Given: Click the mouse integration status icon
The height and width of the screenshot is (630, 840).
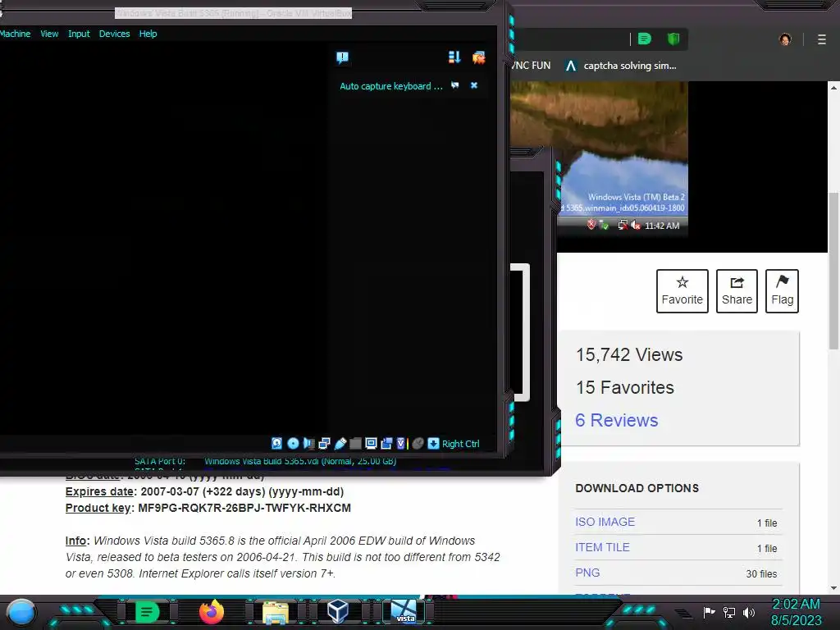Looking at the screenshot, I should [x=418, y=443].
